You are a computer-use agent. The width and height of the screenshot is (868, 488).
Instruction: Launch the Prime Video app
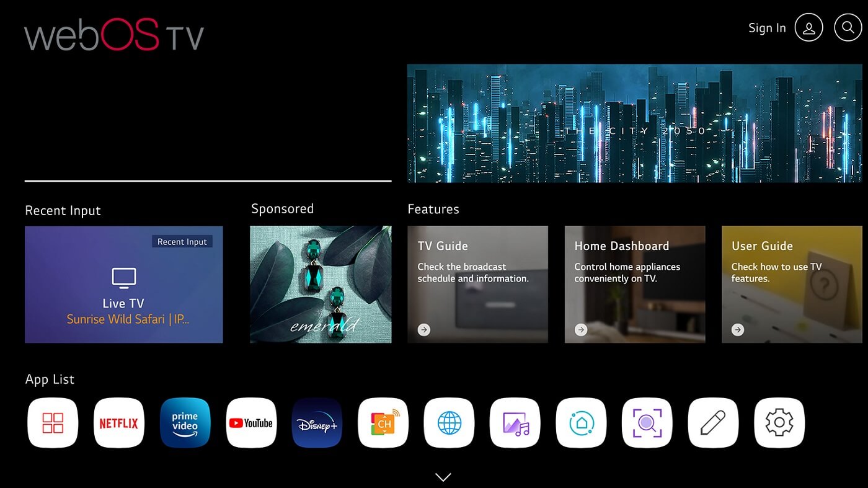pyautogui.click(x=185, y=423)
